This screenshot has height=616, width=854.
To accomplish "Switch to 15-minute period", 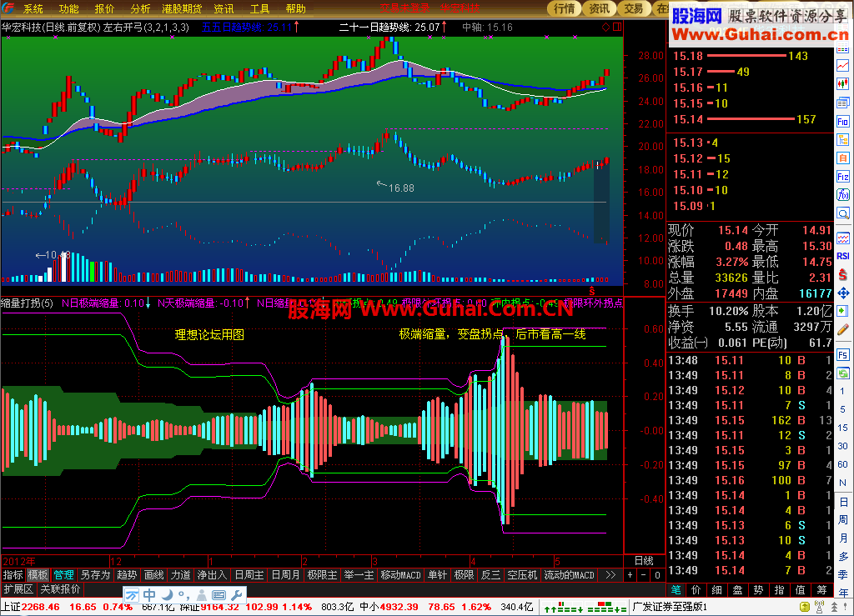I will [842, 428].
